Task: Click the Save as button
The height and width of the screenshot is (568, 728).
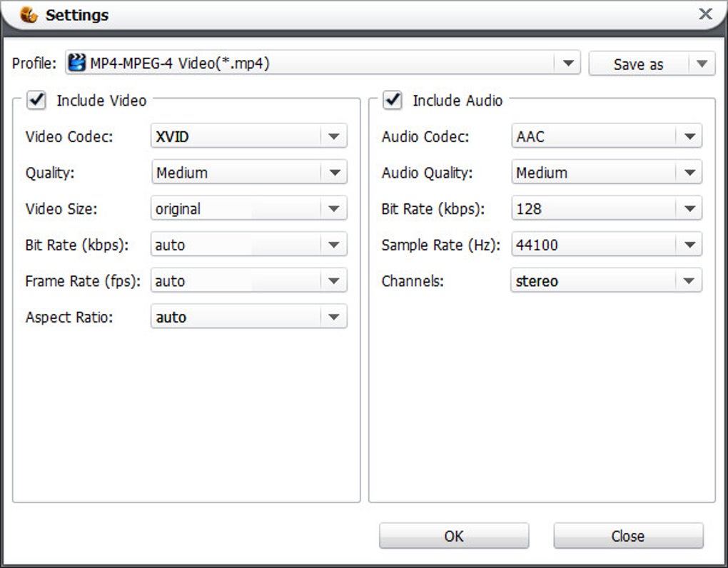Action: click(638, 64)
